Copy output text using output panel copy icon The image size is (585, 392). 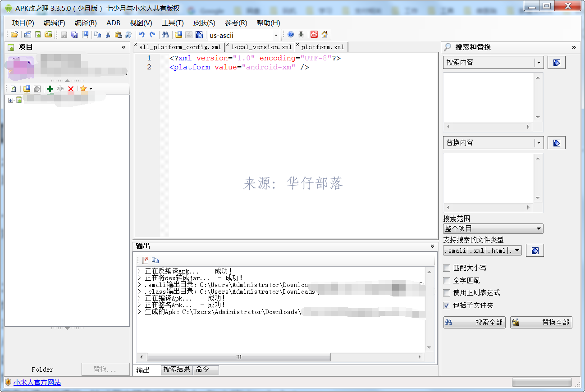(x=155, y=260)
